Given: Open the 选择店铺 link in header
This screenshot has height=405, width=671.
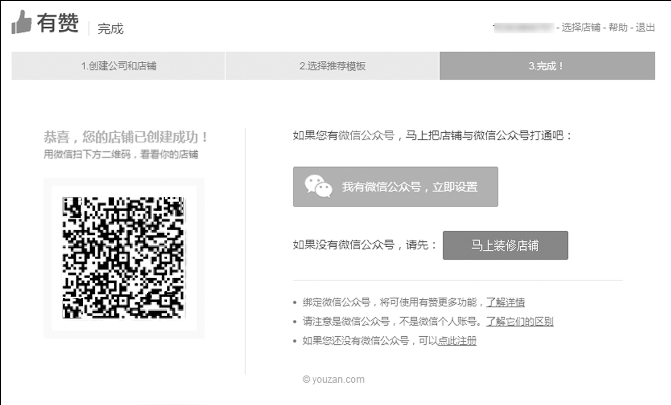Looking at the screenshot, I should [x=581, y=27].
